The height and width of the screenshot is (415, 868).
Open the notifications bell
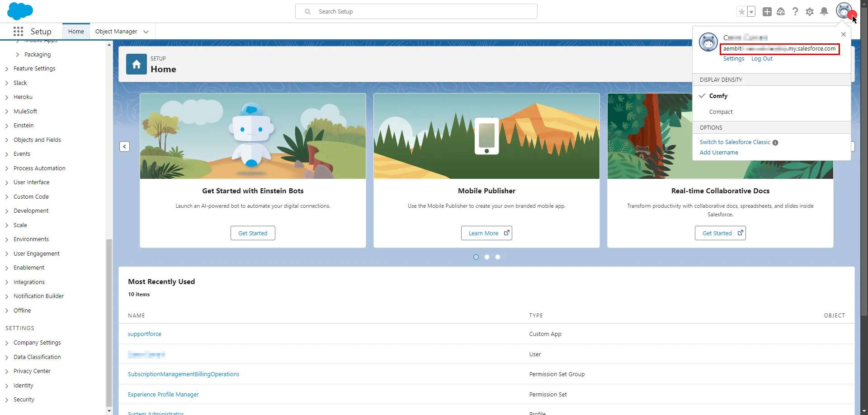(x=824, y=11)
